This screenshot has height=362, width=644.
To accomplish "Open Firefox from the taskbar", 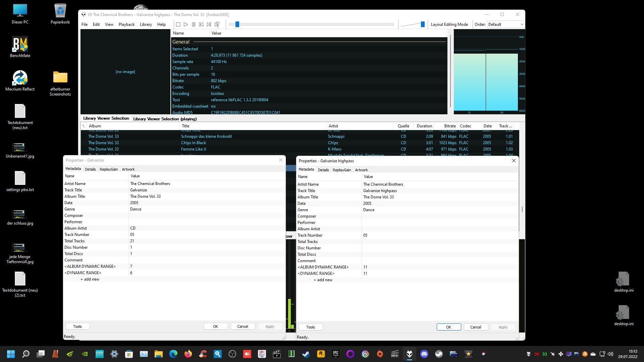I will click(188, 354).
